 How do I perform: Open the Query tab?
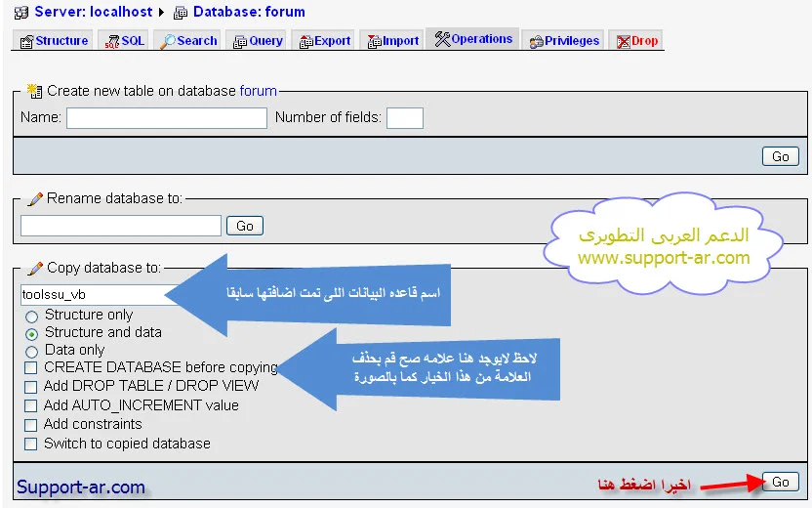258,41
